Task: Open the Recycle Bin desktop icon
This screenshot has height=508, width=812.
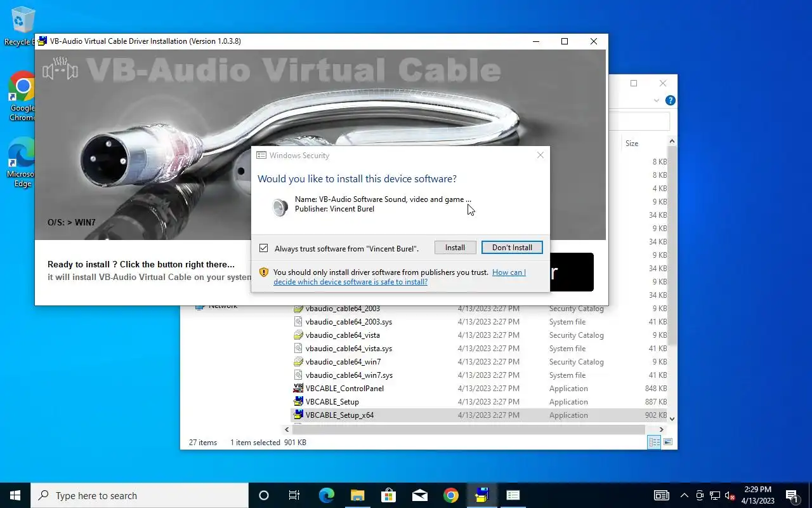Action: 22,26
